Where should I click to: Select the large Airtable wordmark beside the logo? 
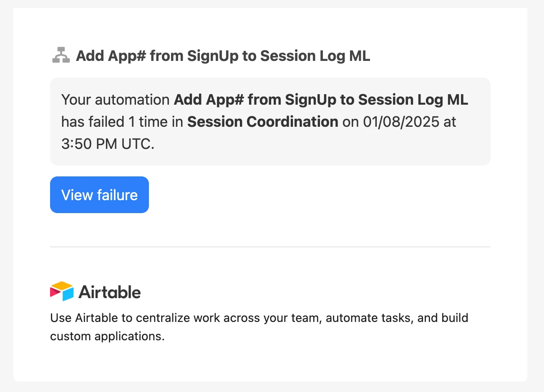(109, 292)
